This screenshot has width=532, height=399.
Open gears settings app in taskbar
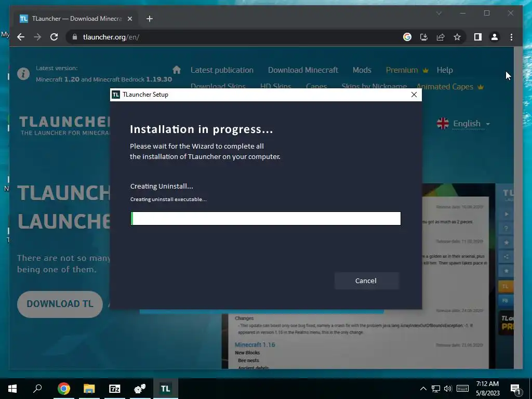pyautogui.click(x=140, y=389)
